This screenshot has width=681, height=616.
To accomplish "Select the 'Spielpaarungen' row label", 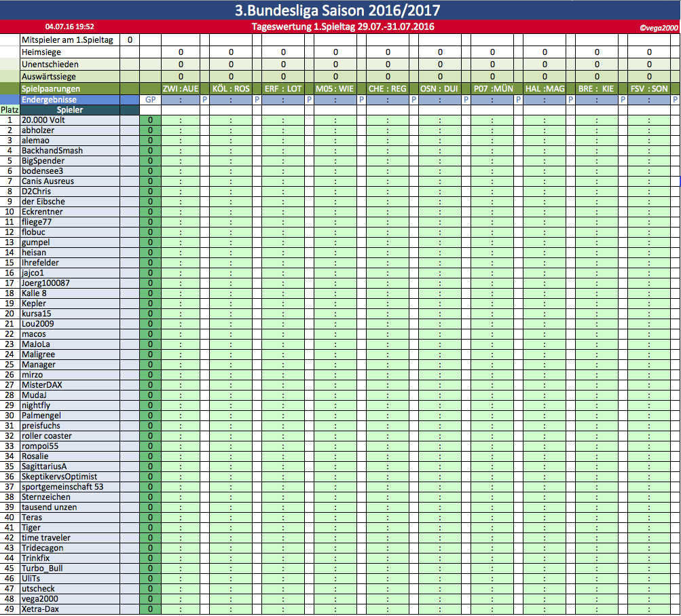I will coord(51,89).
